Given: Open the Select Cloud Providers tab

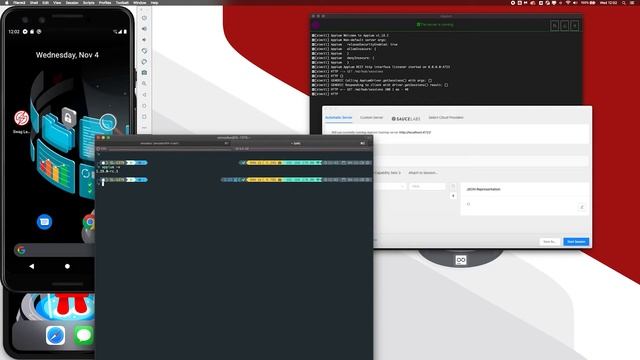Looking at the screenshot, I should [x=446, y=118].
